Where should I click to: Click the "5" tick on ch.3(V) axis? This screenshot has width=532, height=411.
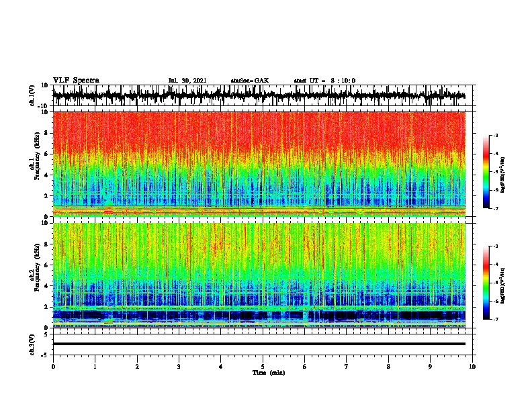46,334
